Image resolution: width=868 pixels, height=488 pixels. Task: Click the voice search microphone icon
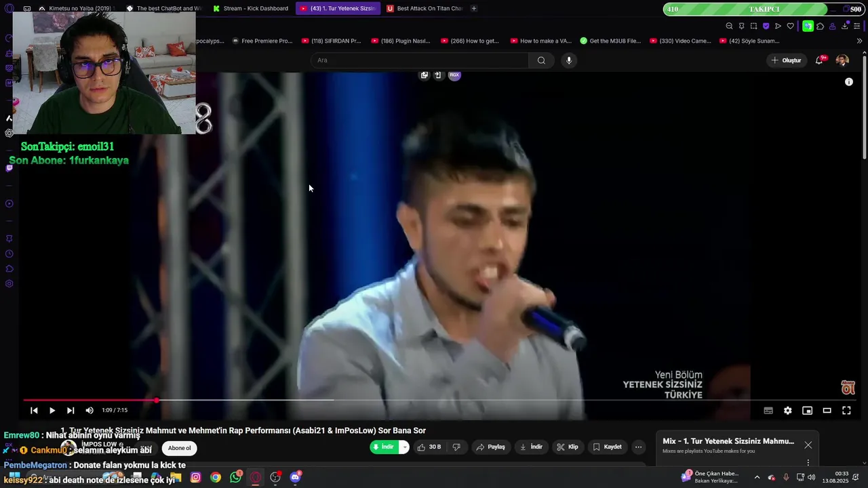click(569, 60)
